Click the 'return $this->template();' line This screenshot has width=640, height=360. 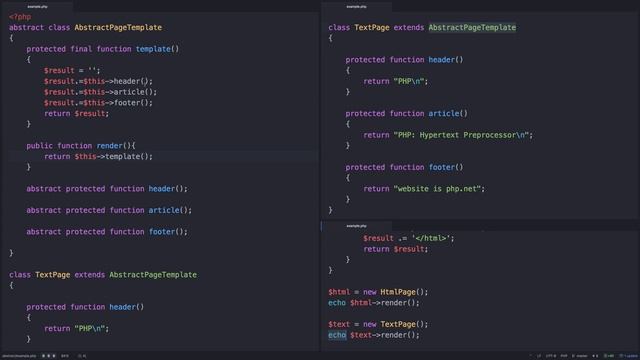coord(98,156)
